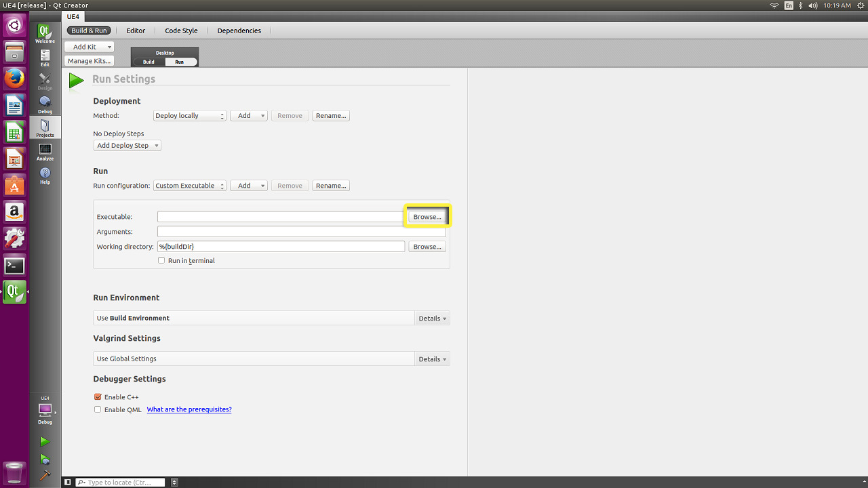This screenshot has height=488, width=868.
Task: Uncheck Enable C++ debugger option
Action: click(98, 397)
